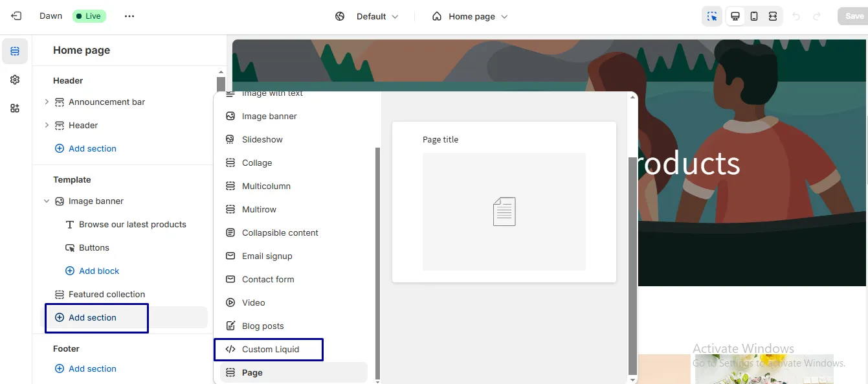This screenshot has height=384, width=868.
Task: Click the globe icon beside Default
Action: pos(340,16)
